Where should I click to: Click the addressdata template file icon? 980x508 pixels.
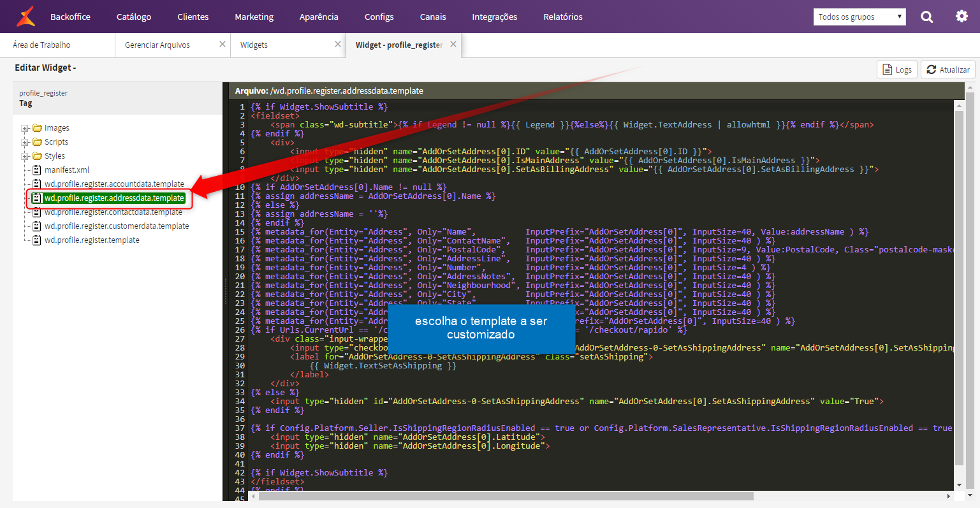coord(37,198)
